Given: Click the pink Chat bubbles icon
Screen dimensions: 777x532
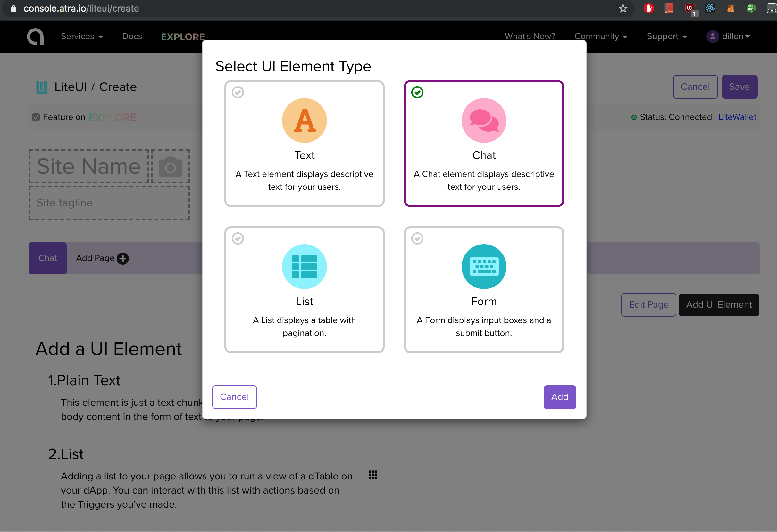Looking at the screenshot, I should [x=483, y=120].
